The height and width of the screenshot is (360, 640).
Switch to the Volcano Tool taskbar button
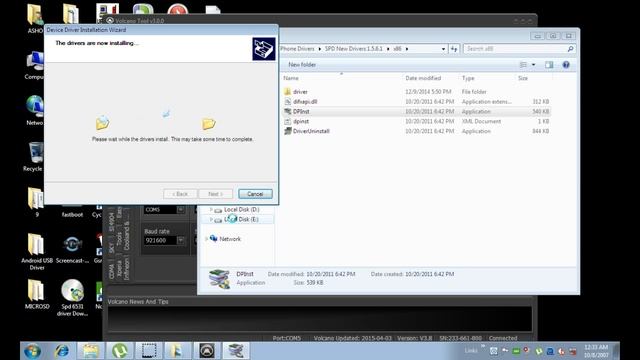[x=207, y=351]
